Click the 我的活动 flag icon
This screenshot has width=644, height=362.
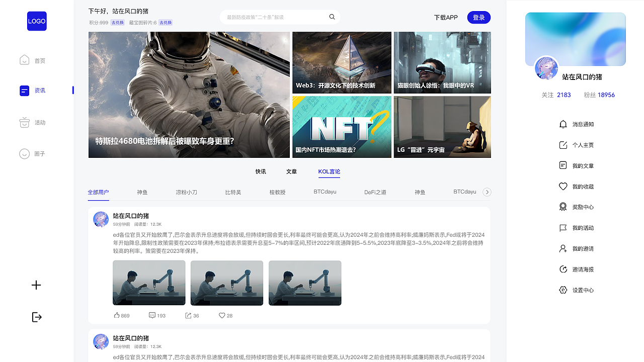tap(563, 228)
